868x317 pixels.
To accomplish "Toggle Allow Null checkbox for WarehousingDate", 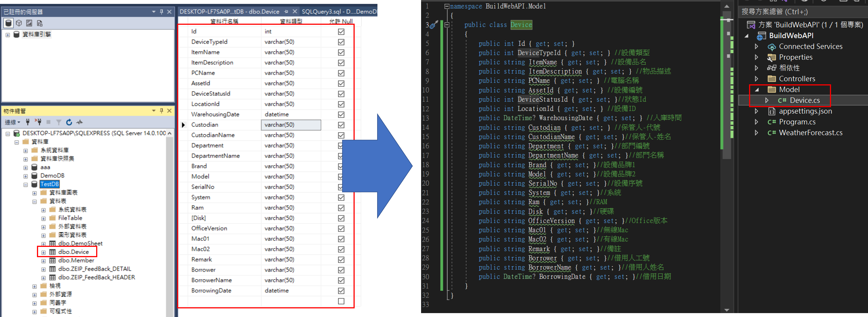I will (x=341, y=114).
